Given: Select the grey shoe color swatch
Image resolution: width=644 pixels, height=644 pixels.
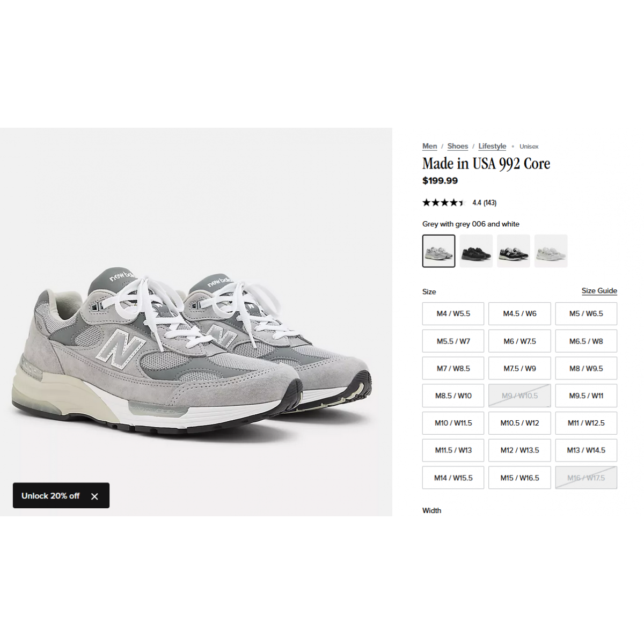Looking at the screenshot, I should pyautogui.click(x=438, y=251).
